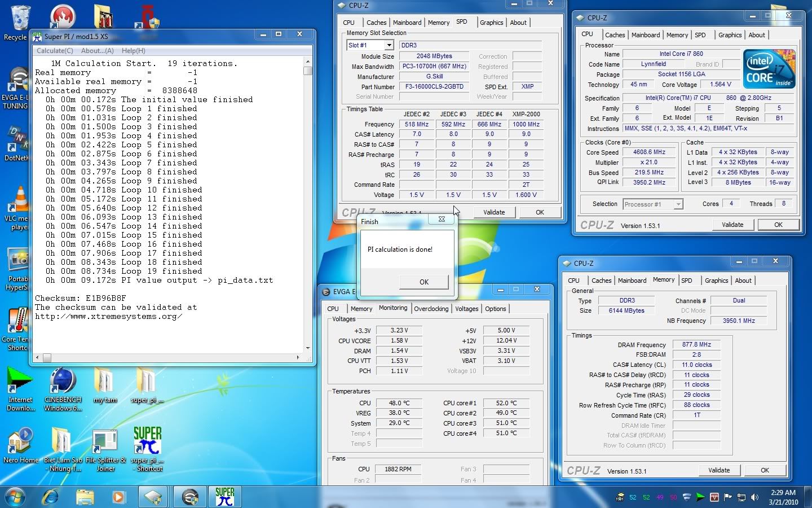Click Validate in the SPD CPU-Z window
The width and height of the screenshot is (812, 508).
point(494,212)
